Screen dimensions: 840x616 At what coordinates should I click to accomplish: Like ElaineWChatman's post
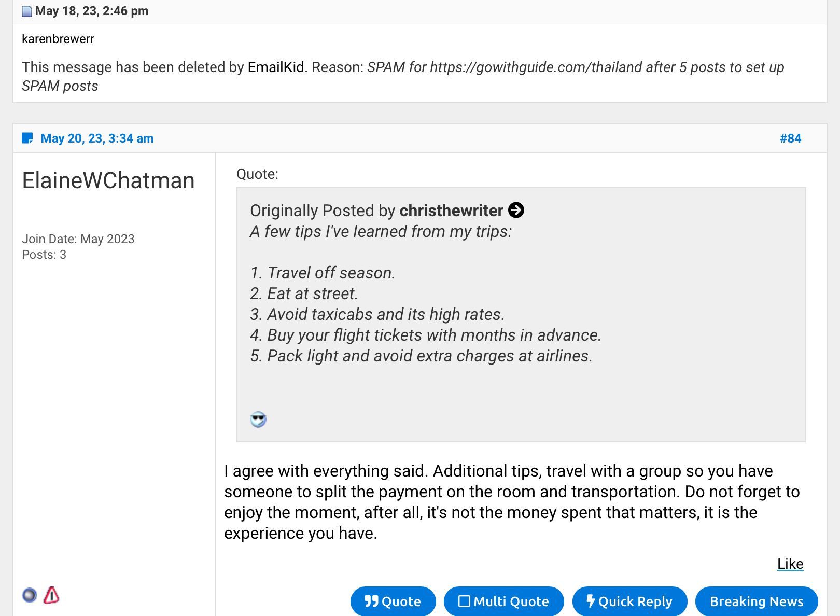point(790,564)
